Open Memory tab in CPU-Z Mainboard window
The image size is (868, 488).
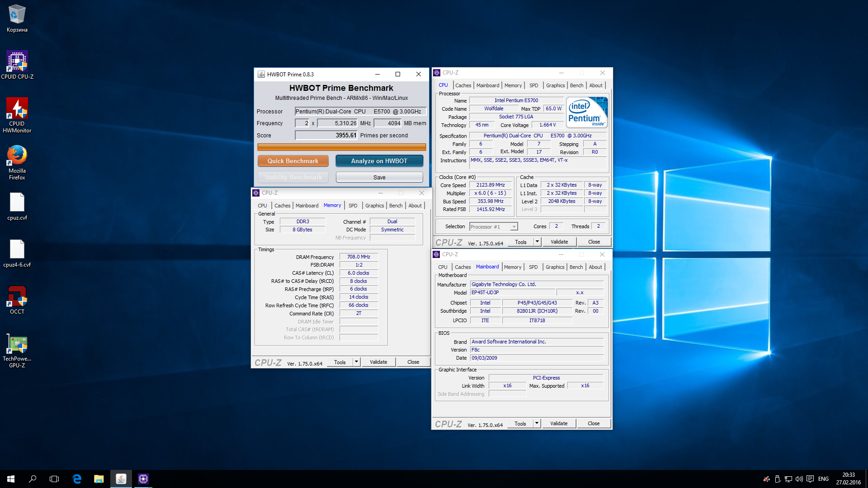point(513,267)
